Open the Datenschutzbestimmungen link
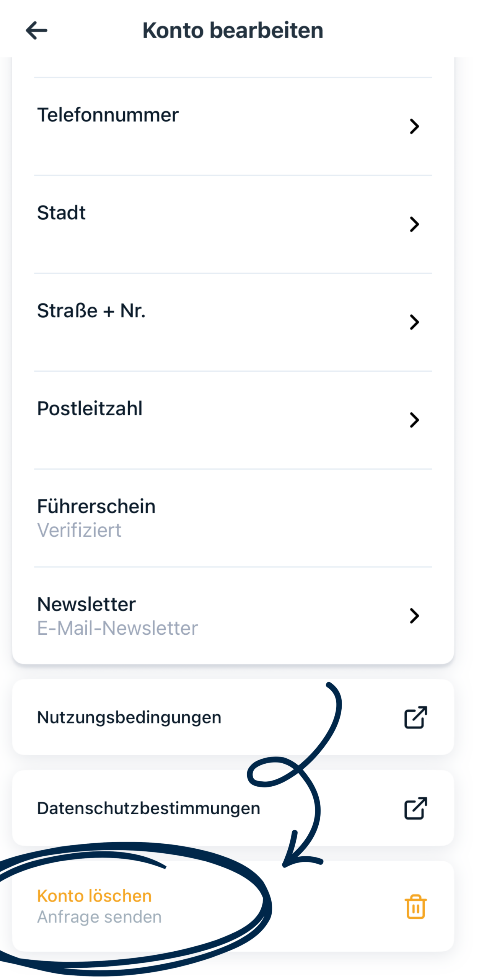This screenshot has width=479, height=980. (x=148, y=808)
